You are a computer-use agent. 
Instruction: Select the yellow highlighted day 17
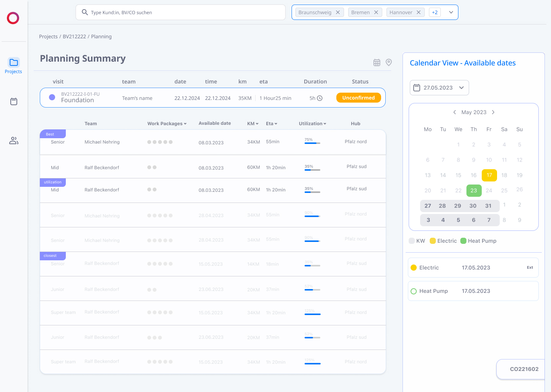489,175
